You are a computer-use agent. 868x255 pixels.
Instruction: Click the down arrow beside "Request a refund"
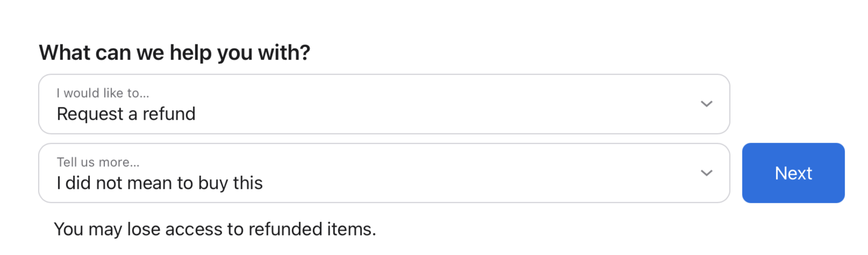[x=706, y=104]
